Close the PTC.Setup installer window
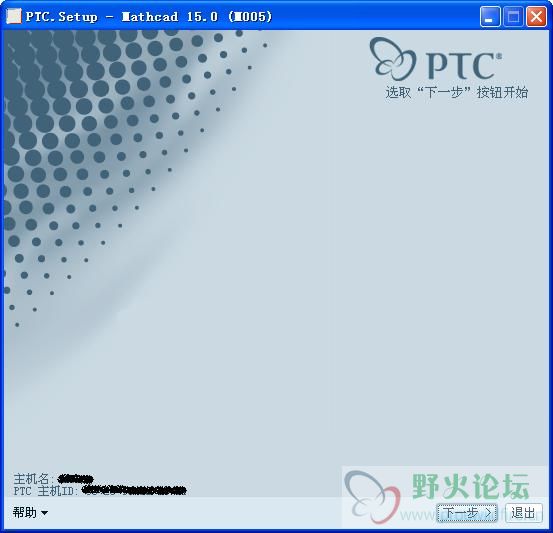This screenshot has height=533, width=553. 536,17
